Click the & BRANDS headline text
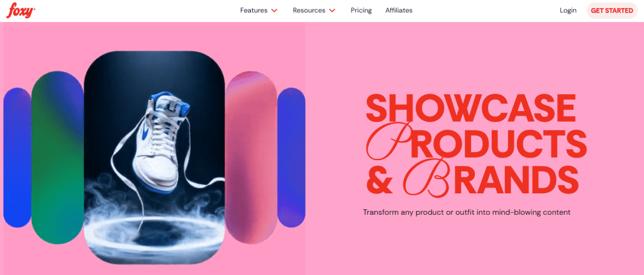Viewport: 644px width, 275px height. click(x=472, y=179)
